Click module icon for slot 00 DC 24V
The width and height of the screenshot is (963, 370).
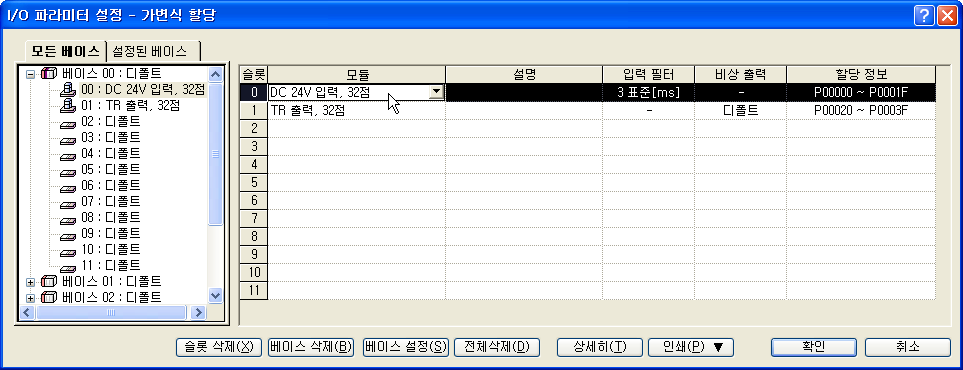click(x=69, y=90)
